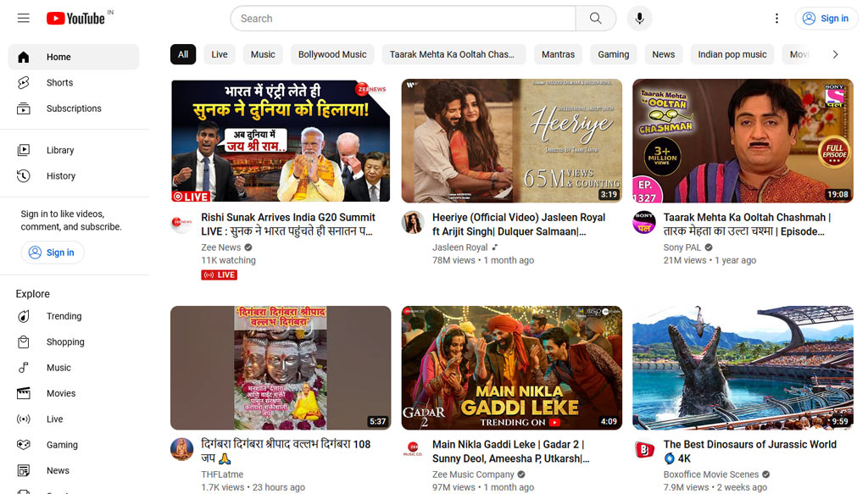The image size is (868, 494).
Task: Play the Jurassic World dinosaur thumbnail
Action: tap(743, 368)
